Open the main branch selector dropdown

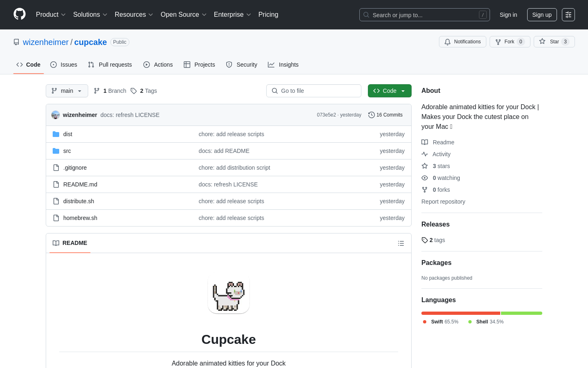click(67, 91)
